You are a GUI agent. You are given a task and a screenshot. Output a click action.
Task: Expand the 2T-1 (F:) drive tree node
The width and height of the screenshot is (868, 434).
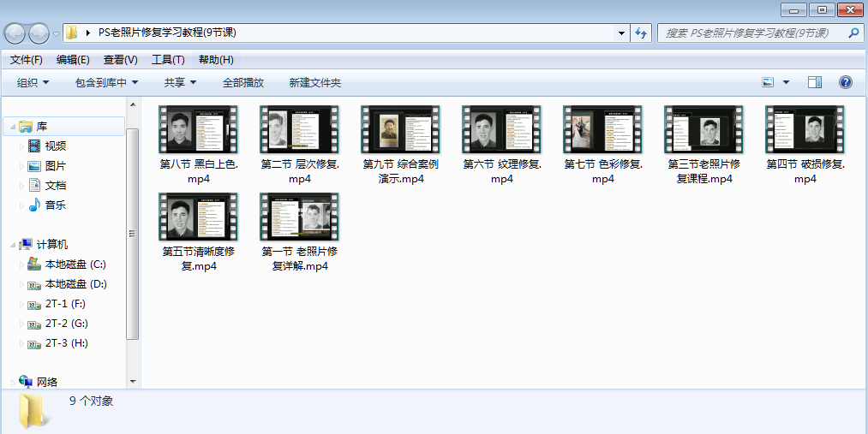pos(22,304)
